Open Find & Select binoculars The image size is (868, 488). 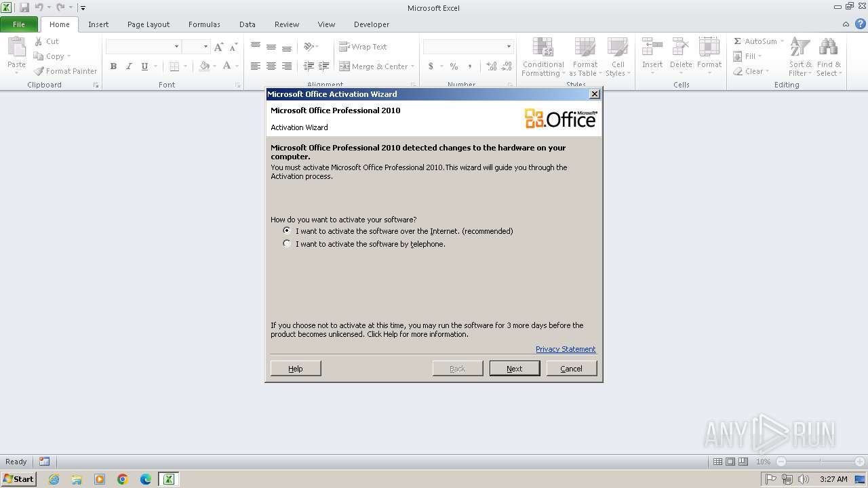[828, 57]
